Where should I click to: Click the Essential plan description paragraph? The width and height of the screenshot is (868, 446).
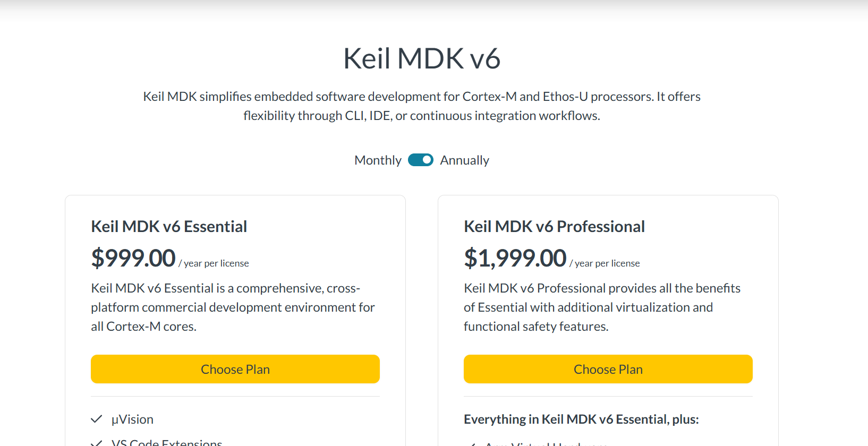233,307
